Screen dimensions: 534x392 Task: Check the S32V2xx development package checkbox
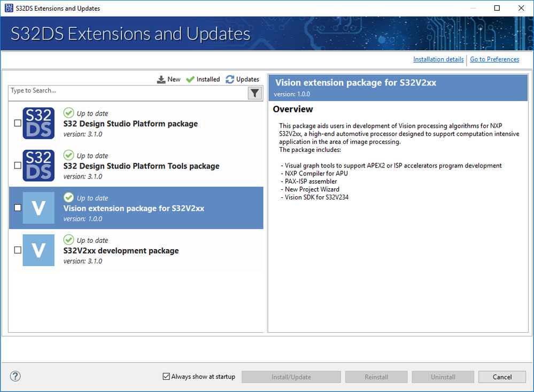[18, 250]
